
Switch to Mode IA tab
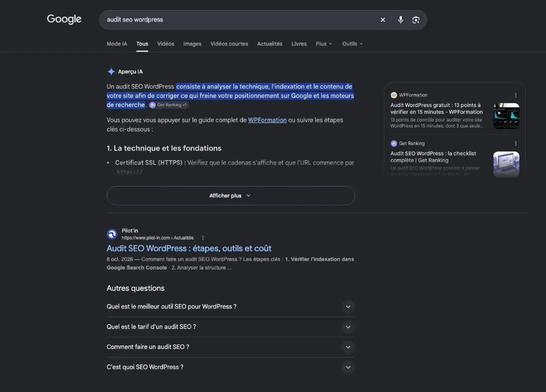(x=117, y=44)
